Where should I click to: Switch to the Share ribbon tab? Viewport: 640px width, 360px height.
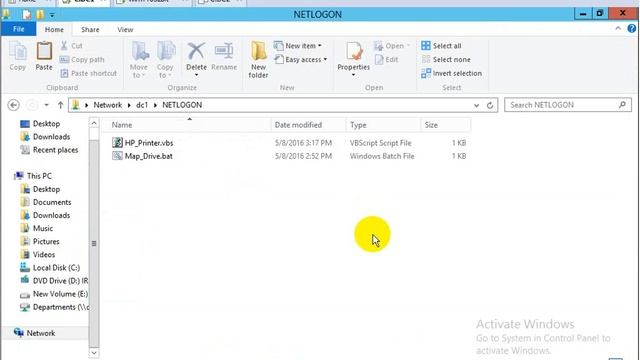tap(90, 29)
